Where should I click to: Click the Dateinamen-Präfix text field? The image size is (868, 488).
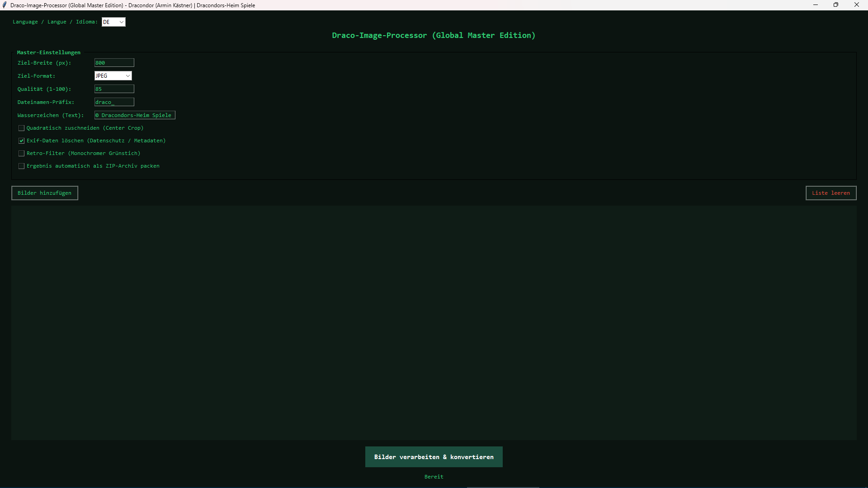[x=114, y=102]
